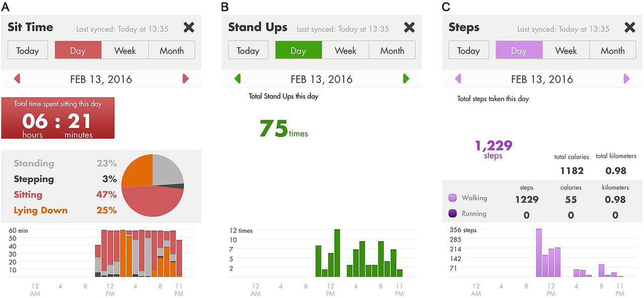The width and height of the screenshot is (644, 298).
Task: Switch Stand Ups view to Month
Action: [392, 50]
